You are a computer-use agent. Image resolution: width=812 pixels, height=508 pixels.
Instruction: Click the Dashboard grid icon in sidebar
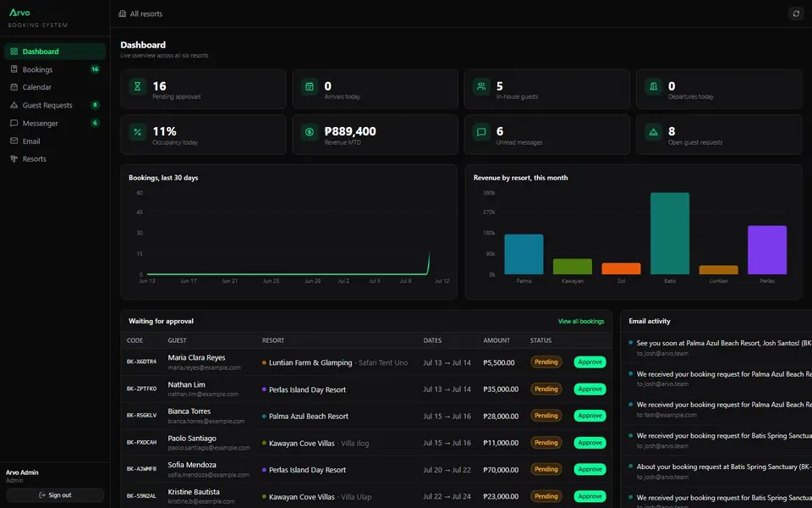pyautogui.click(x=14, y=52)
